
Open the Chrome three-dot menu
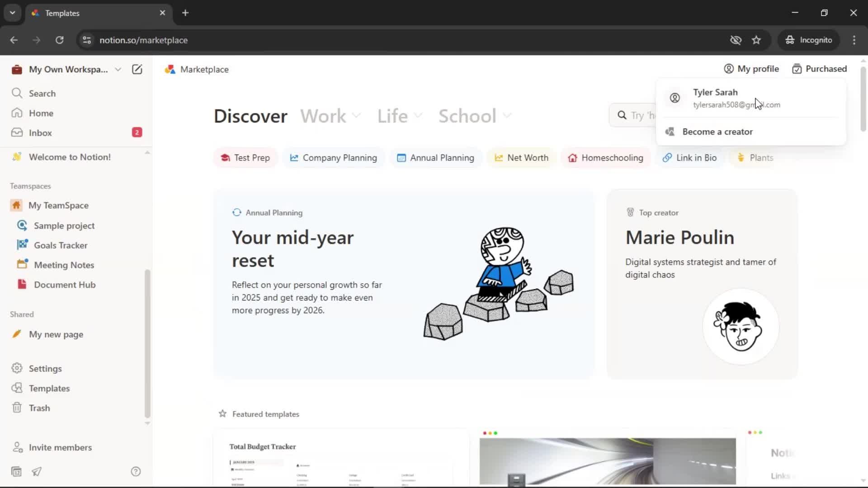(854, 40)
